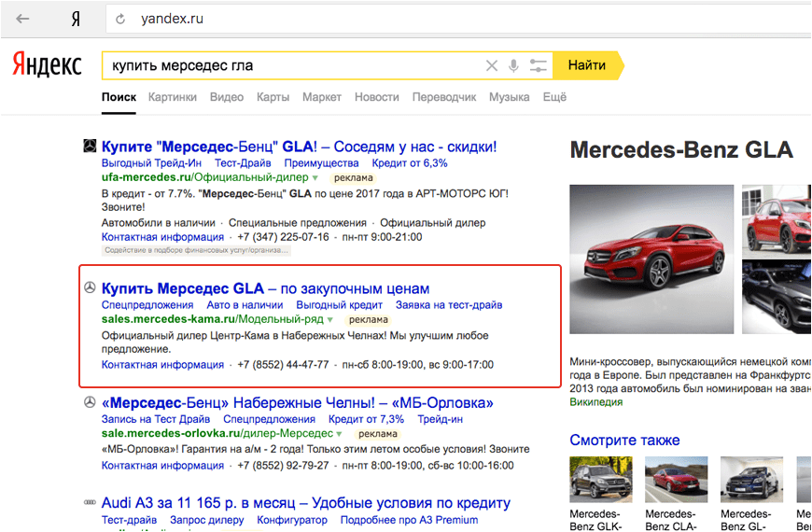Open the Ещё menu item
The width and height of the screenshot is (812, 532).
pos(554,97)
